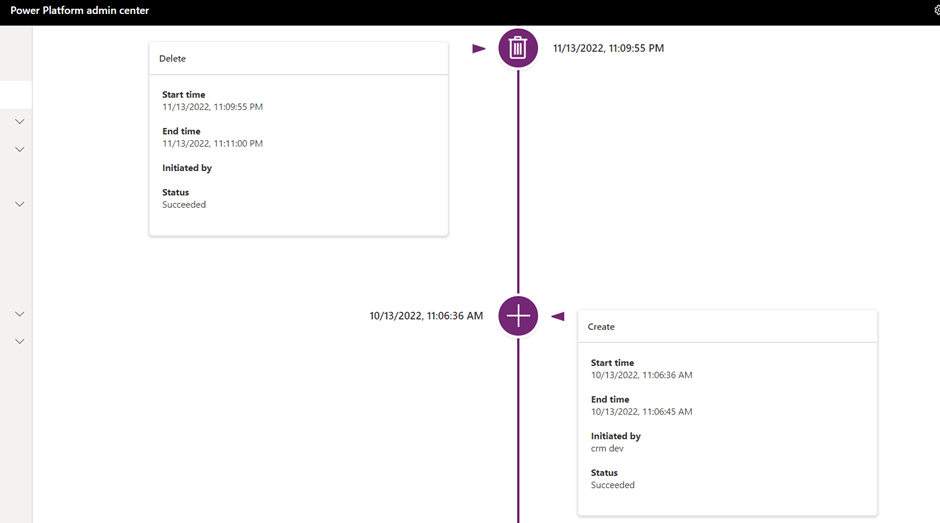940x523 pixels.
Task: Click purple arrow pointing at the trash icon
Action: tap(479, 48)
